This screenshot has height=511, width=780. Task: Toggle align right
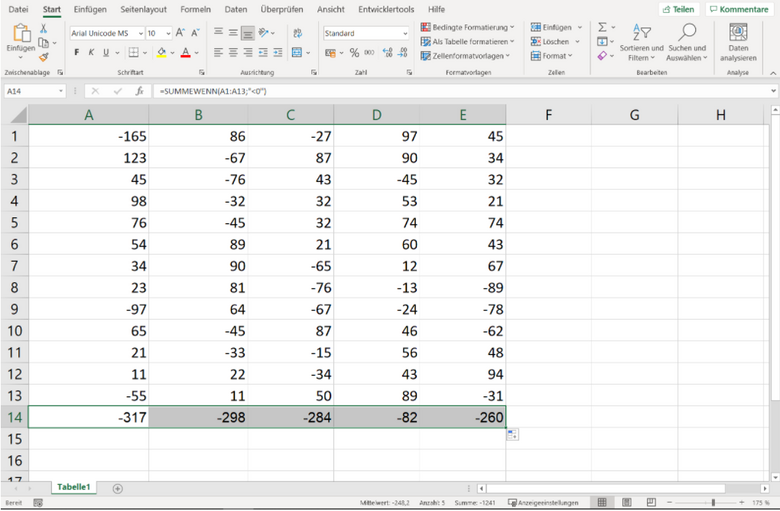tap(248, 52)
